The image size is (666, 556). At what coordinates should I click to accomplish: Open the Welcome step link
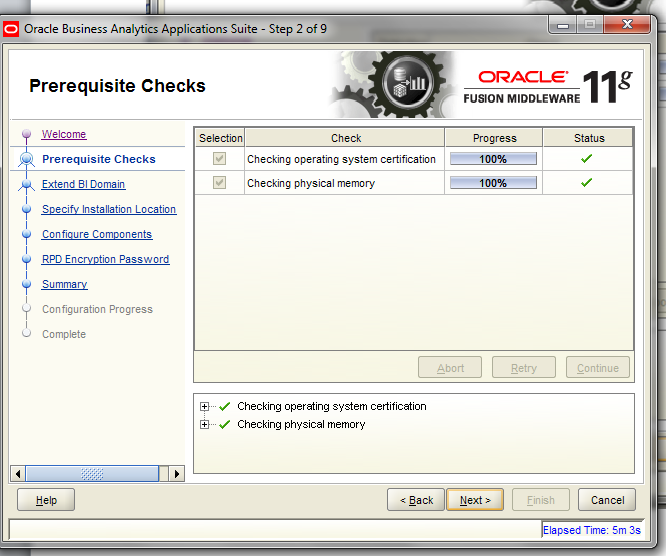64,134
